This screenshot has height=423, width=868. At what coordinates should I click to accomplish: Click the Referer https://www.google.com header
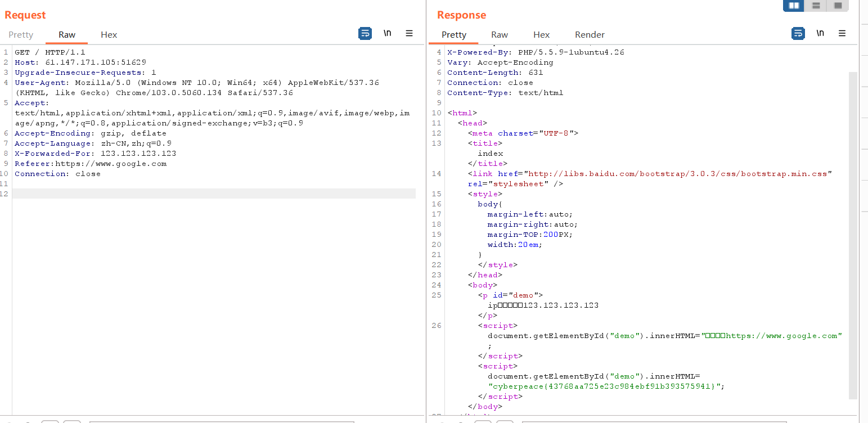point(91,164)
